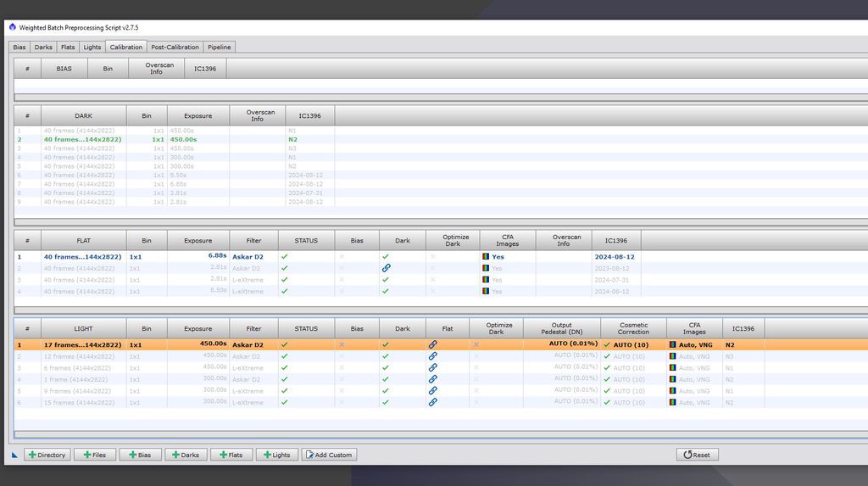The image size is (868, 486).
Task: Click the Cosmetic Correction checkmark in light row 1
Action: [607, 344]
